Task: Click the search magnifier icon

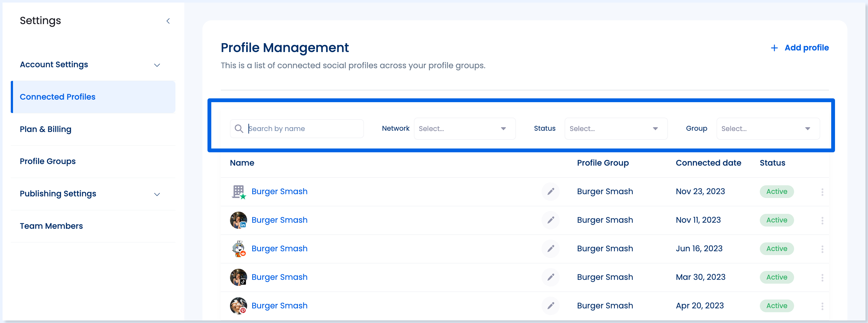Action: click(239, 129)
